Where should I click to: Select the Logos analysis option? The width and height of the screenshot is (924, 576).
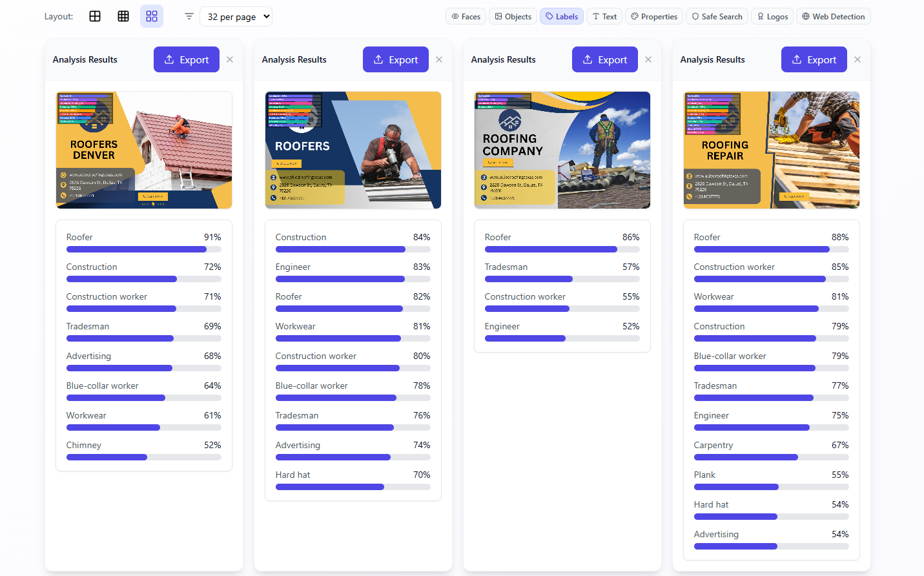pos(772,16)
